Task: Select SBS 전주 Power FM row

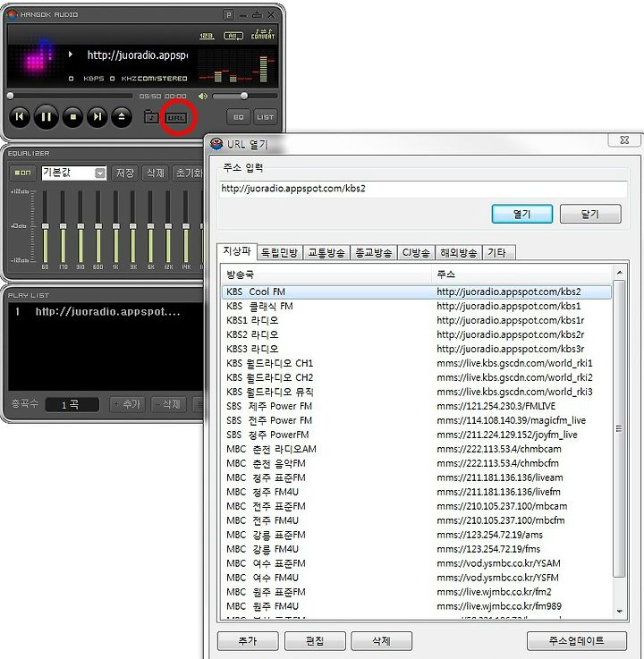Action: [417, 420]
